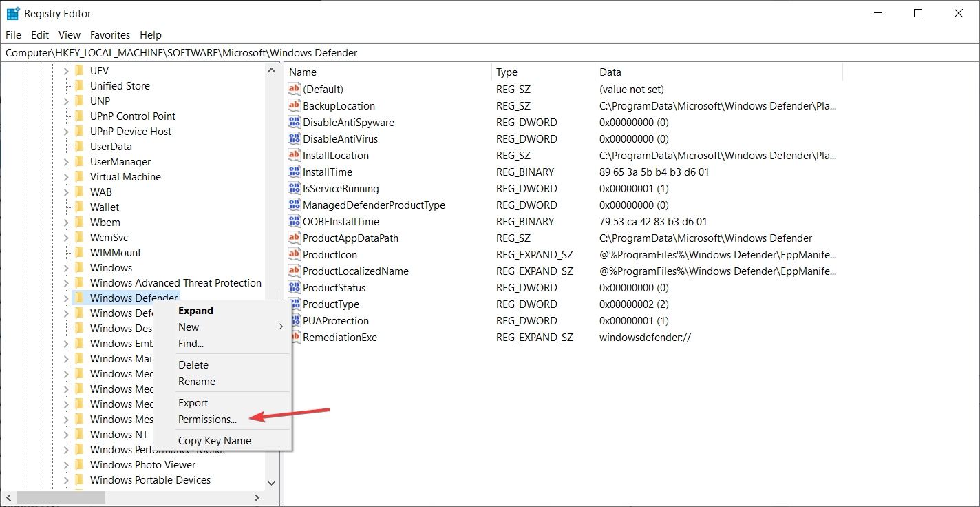Select the Windows NT tree key
This screenshot has width=980, height=507.
(x=118, y=434)
